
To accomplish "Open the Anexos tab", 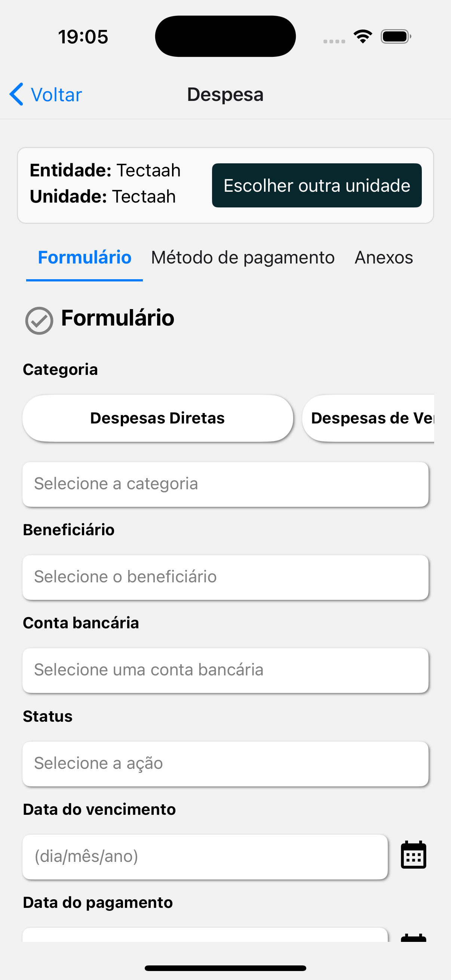I will (x=384, y=258).
